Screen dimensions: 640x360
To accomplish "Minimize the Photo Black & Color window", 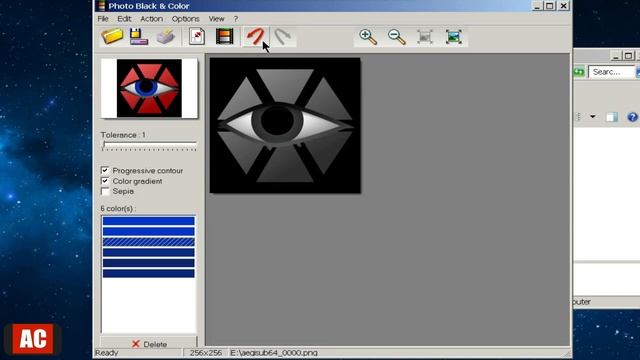I will tap(537, 6).
